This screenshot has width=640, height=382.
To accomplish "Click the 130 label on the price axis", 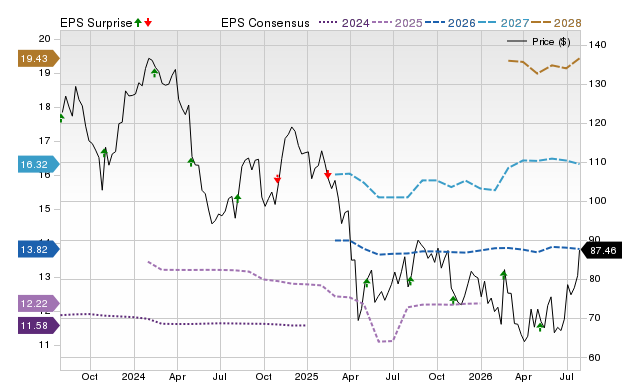I will point(598,84).
